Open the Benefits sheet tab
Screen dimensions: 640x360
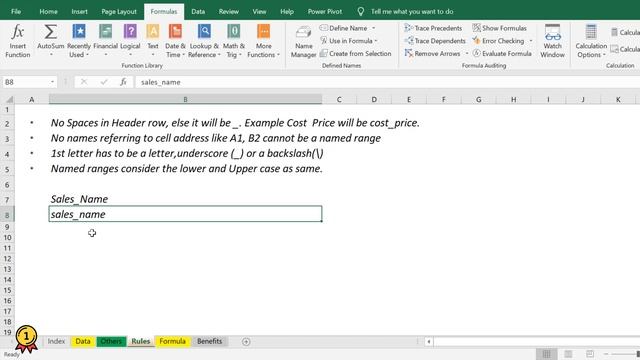[x=209, y=341]
